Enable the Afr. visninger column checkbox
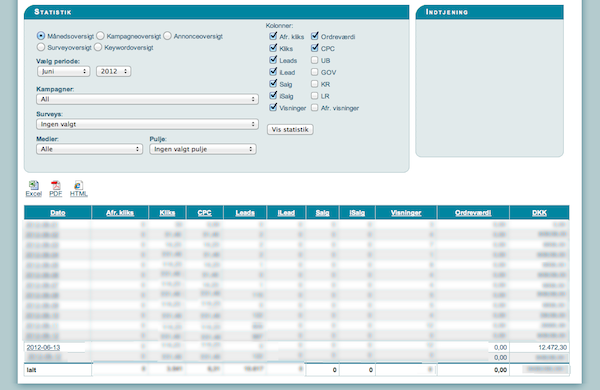600x390 pixels. pyautogui.click(x=315, y=108)
